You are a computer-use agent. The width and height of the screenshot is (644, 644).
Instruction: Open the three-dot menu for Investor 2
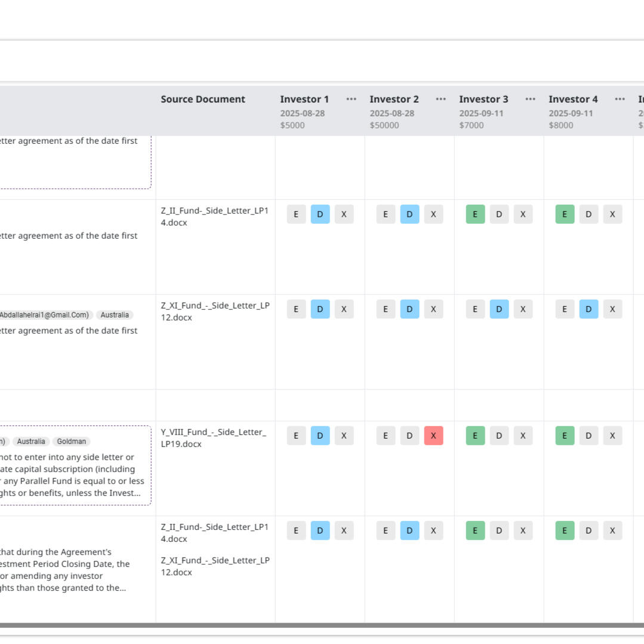(x=440, y=99)
